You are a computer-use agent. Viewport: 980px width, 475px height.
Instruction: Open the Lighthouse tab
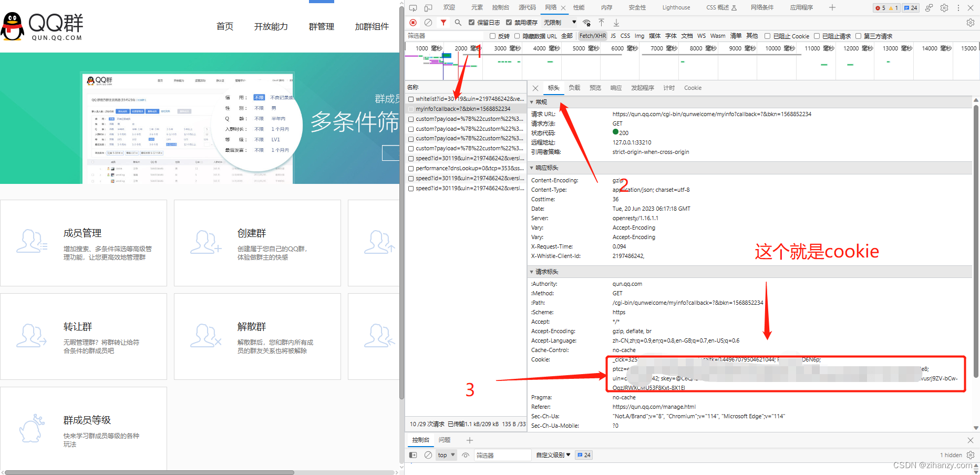tap(676, 7)
